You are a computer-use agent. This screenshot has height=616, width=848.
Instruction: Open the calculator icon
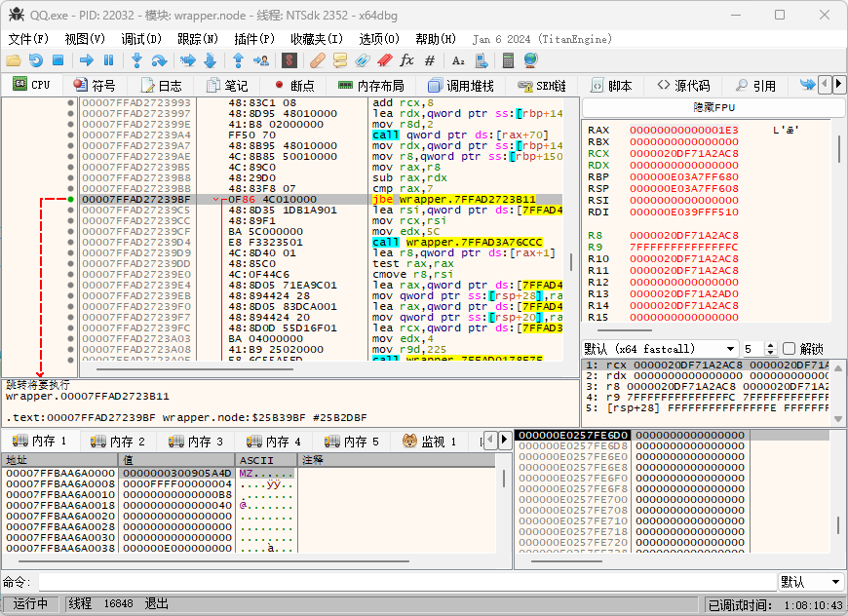[508, 60]
